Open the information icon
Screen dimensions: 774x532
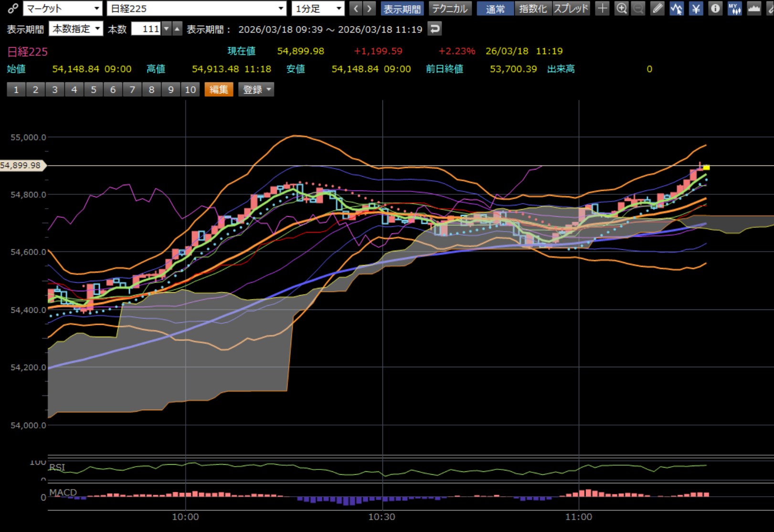pos(715,9)
